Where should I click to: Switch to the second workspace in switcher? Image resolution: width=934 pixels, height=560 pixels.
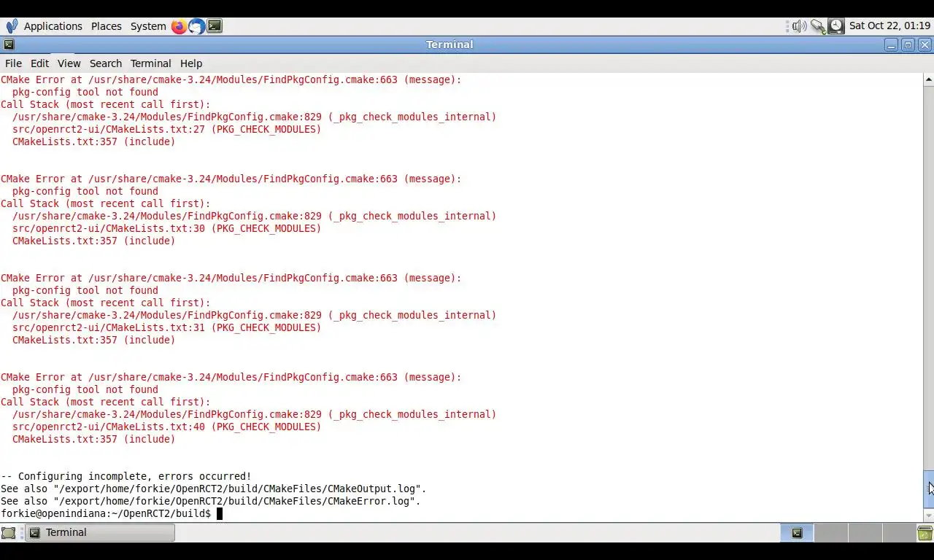830,533
